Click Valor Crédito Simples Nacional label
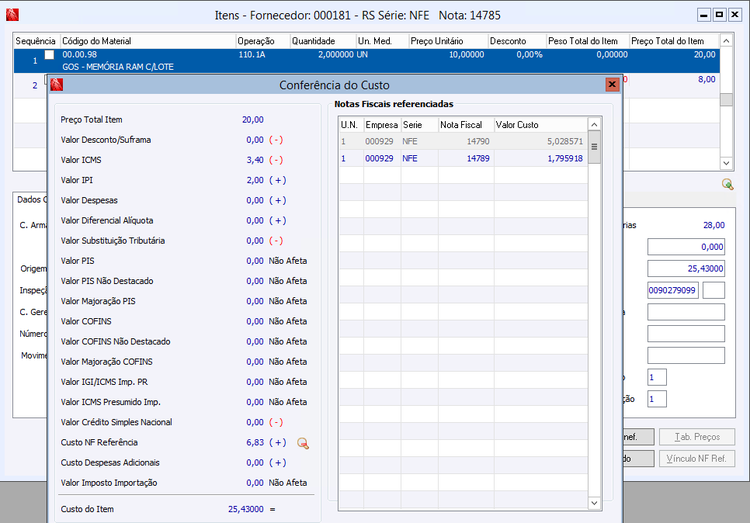The image size is (750, 523). tap(116, 422)
